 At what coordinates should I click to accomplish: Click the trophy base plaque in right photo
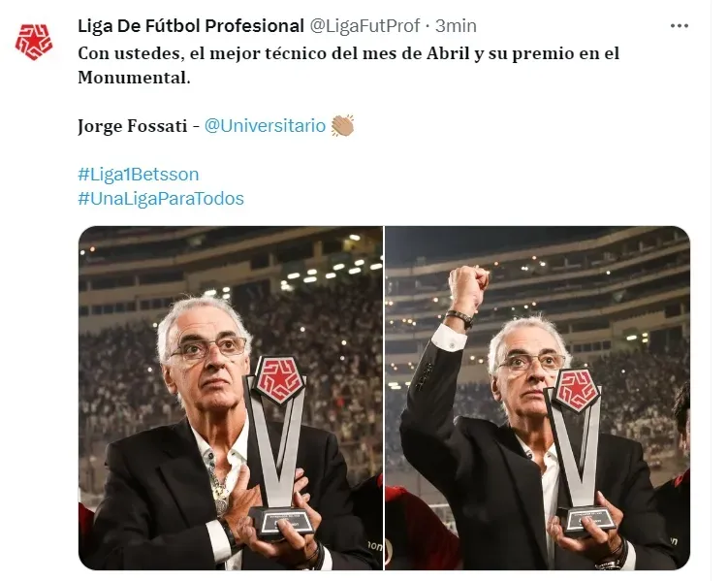(586, 522)
